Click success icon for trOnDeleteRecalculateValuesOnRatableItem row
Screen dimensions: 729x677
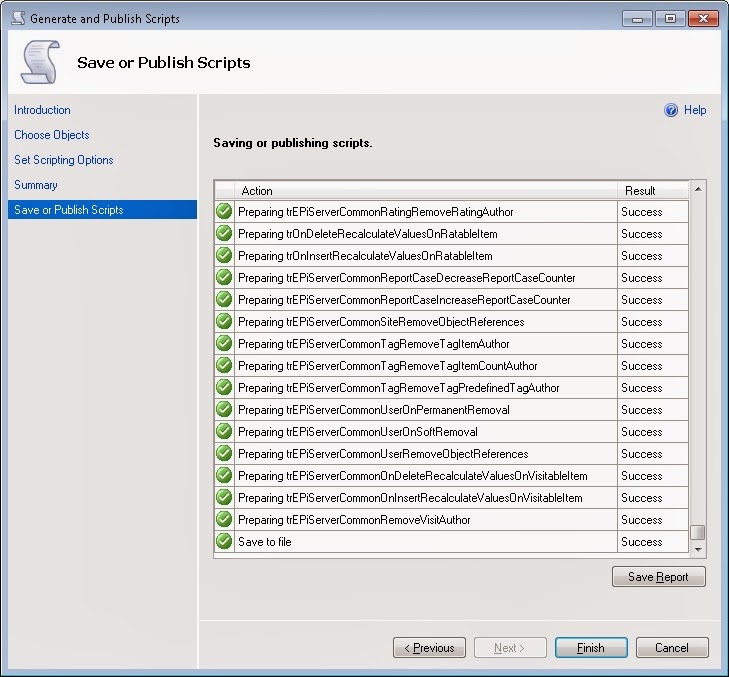tap(224, 234)
